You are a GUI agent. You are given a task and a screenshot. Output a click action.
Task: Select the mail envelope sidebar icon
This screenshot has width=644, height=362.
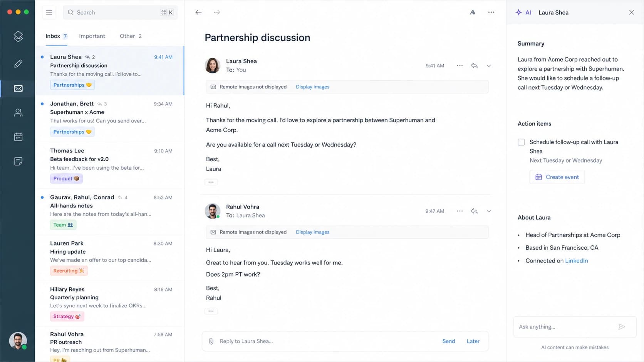(18, 88)
